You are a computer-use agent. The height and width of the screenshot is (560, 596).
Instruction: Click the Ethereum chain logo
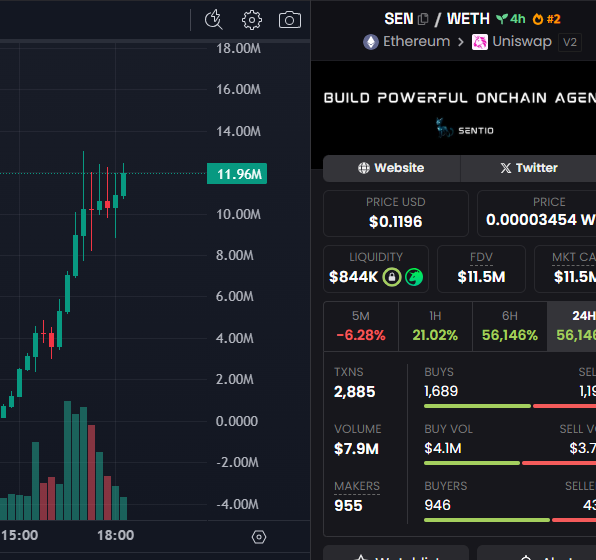[x=371, y=42]
